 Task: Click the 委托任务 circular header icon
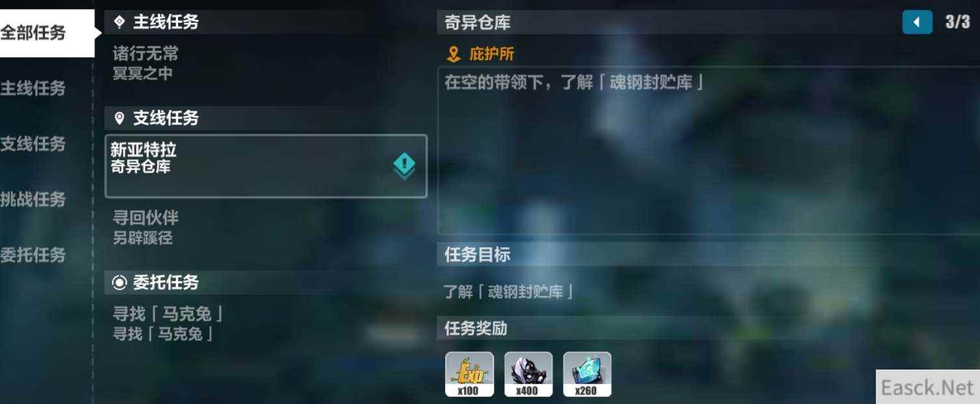(x=119, y=282)
